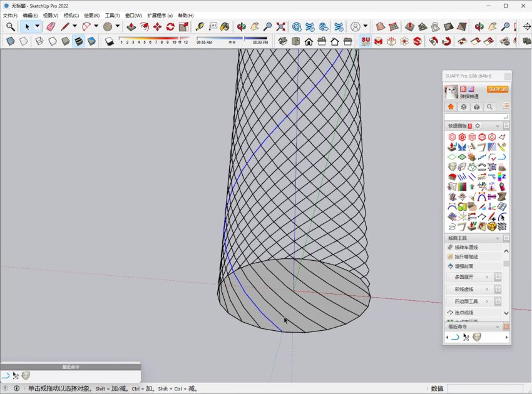Enable Monochrome style
532x394 pixels.
[x=91, y=41]
